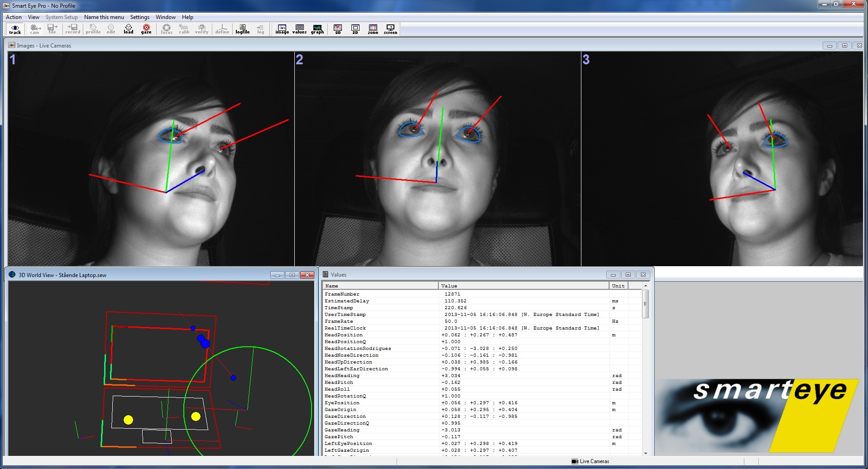
Task: Open the System Setup menu
Action: tap(62, 17)
